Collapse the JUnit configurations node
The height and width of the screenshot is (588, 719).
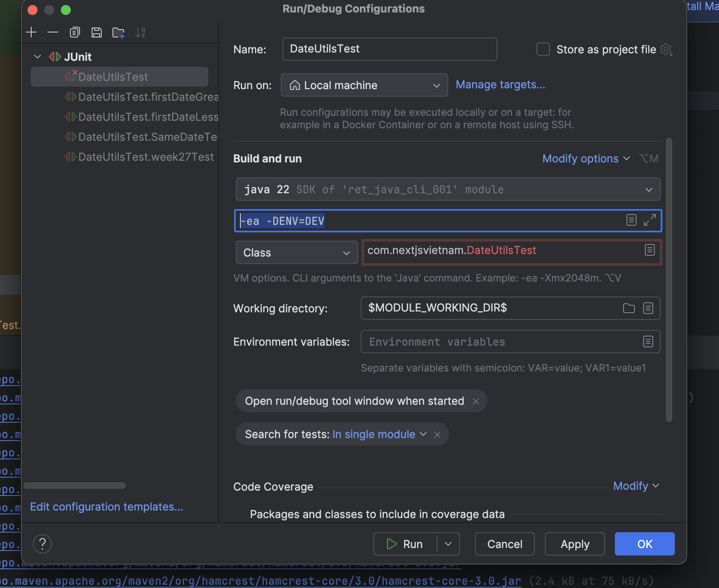click(37, 57)
